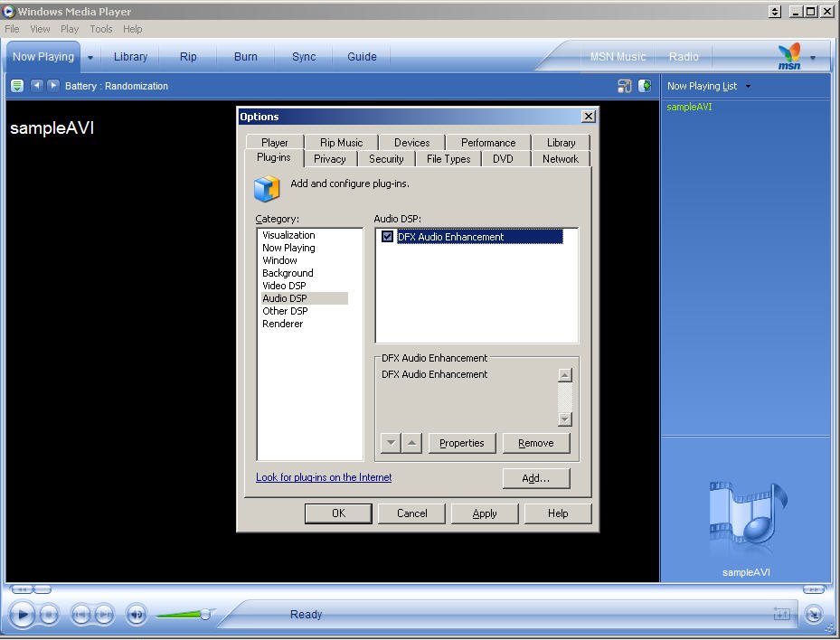The height and width of the screenshot is (640, 840).
Task: Click the volume slider handle
Action: (x=204, y=615)
